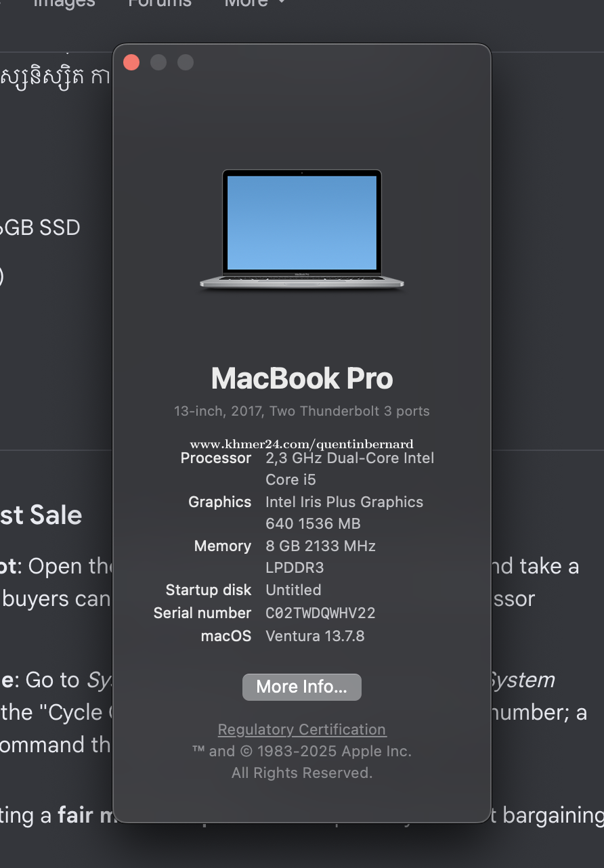
Task: Click the MacBook Pro title text
Action: coord(302,378)
